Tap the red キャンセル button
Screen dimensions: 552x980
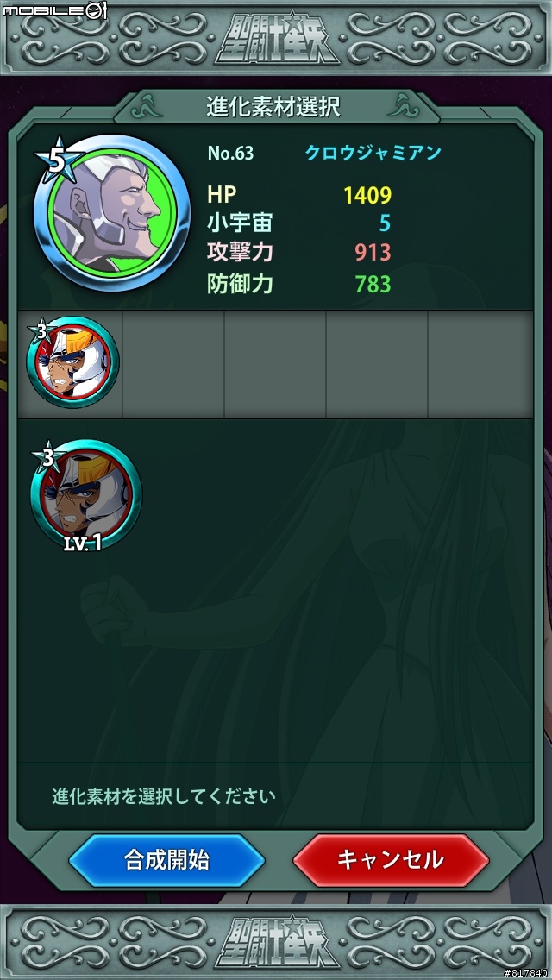391,860
